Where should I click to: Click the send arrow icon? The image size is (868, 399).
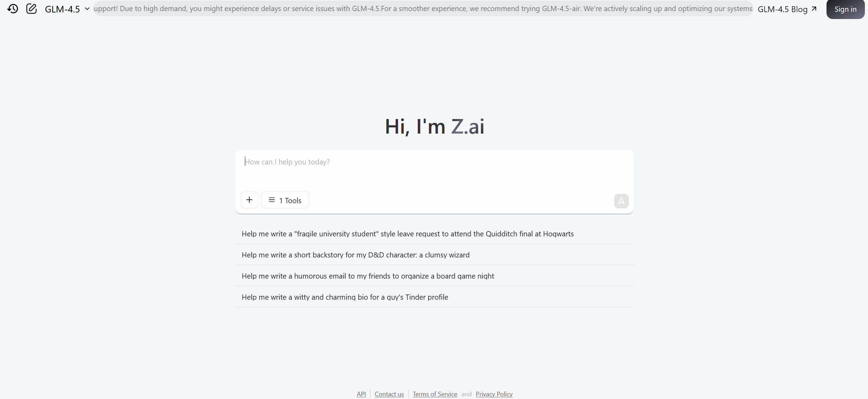coord(621,201)
